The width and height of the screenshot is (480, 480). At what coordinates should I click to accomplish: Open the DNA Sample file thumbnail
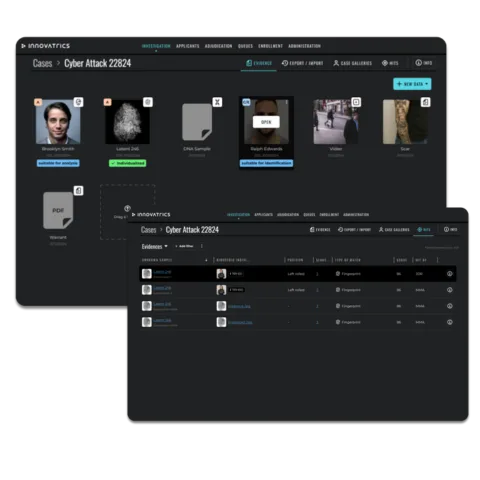click(x=197, y=122)
